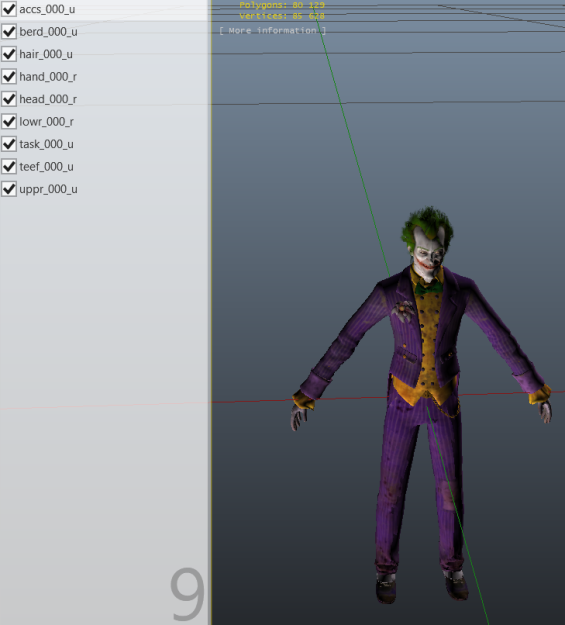This screenshot has width=565, height=625.
Task: Select the head_000_r label text
Action: [x=48, y=99]
